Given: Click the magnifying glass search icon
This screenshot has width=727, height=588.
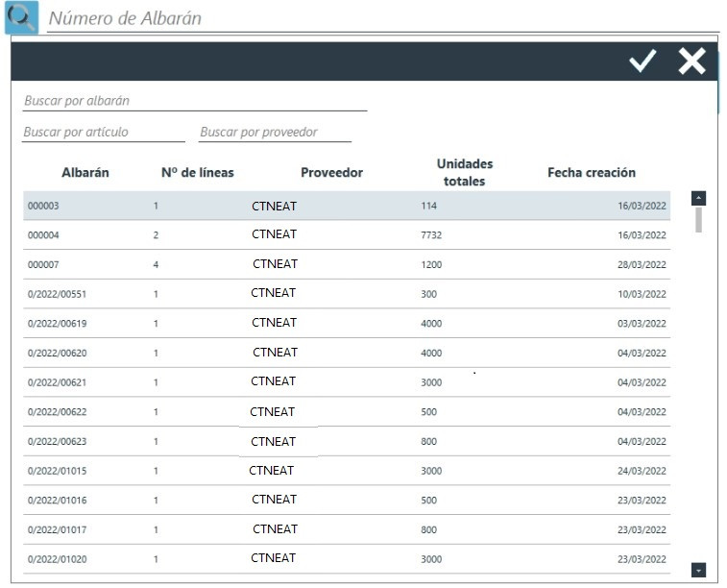Looking at the screenshot, I should pos(21,17).
